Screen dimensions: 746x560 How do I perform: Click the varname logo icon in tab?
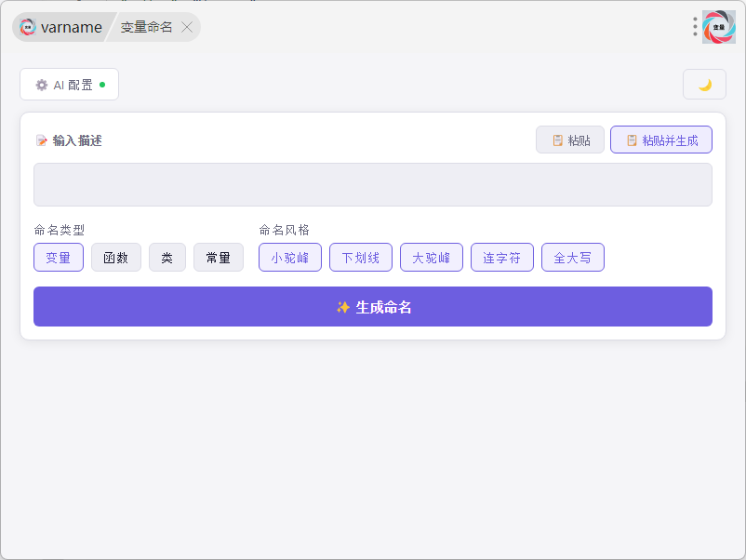(28, 27)
